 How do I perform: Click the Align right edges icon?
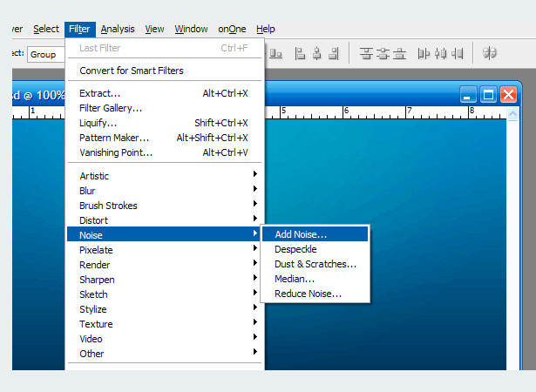tap(334, 54)
